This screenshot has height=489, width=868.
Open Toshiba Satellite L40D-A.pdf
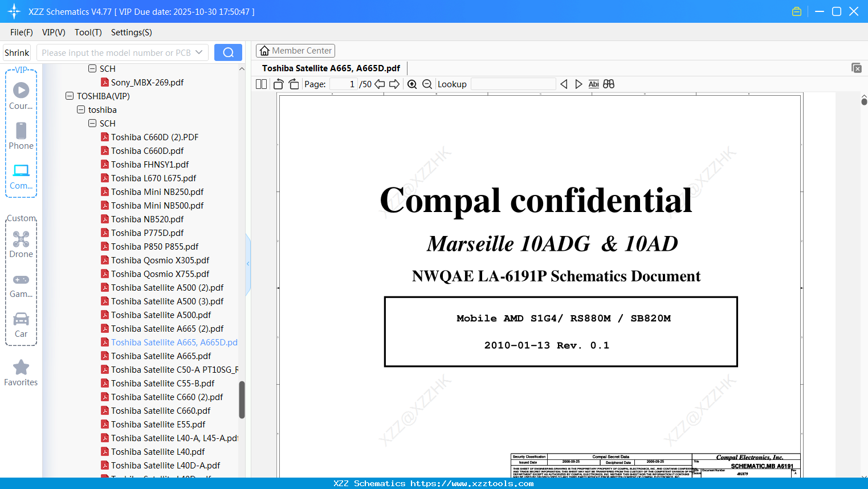pyautogui.click(x=165, y=465)
